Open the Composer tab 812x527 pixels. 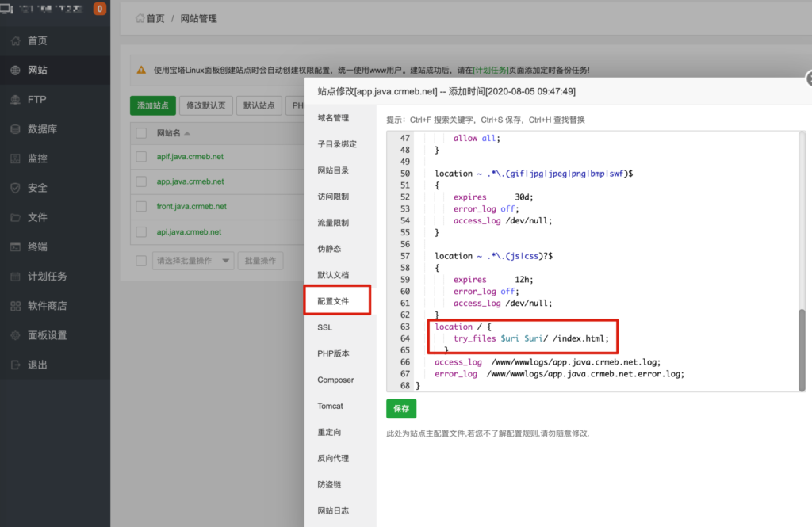335,380
